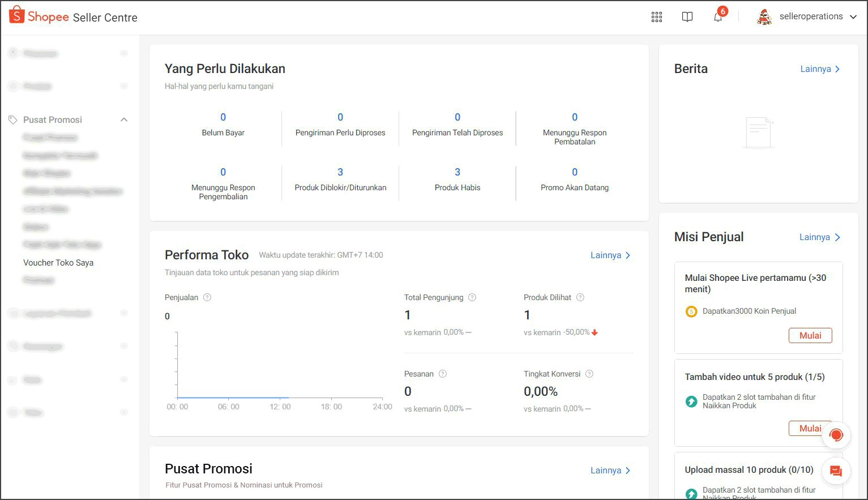Open the red floating chat support icon
The height and width of the screenshot is (500, 868).
(x=836, y=435)
